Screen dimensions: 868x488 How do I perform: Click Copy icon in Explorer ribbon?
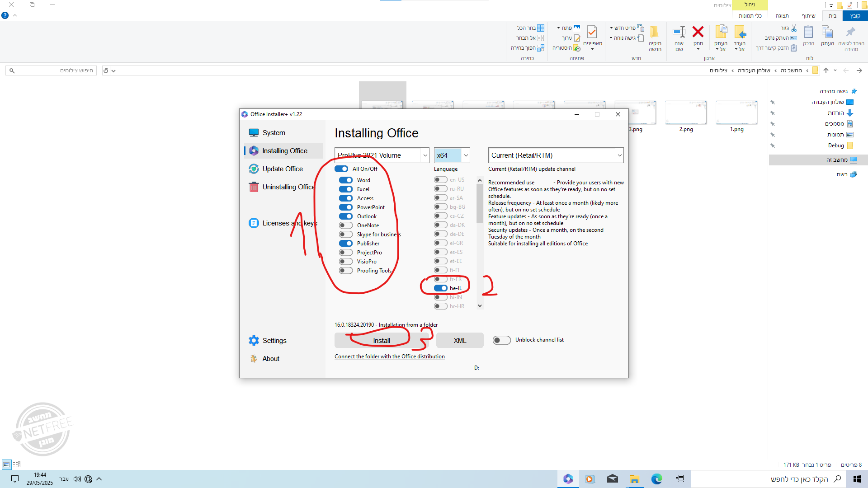[x=827, y=32]
